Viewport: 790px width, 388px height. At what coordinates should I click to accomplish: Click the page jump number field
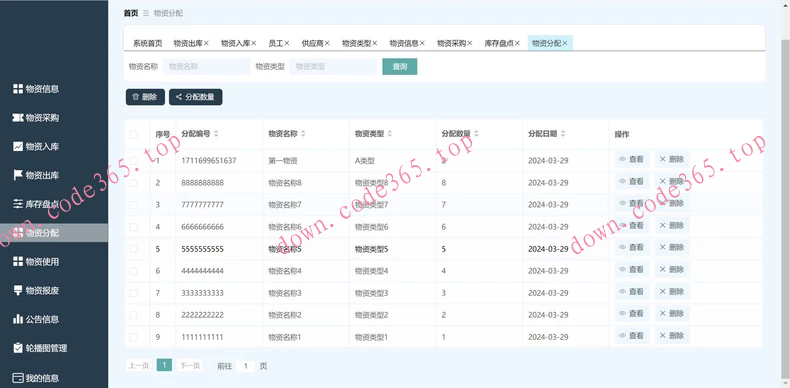coord(245,366)
